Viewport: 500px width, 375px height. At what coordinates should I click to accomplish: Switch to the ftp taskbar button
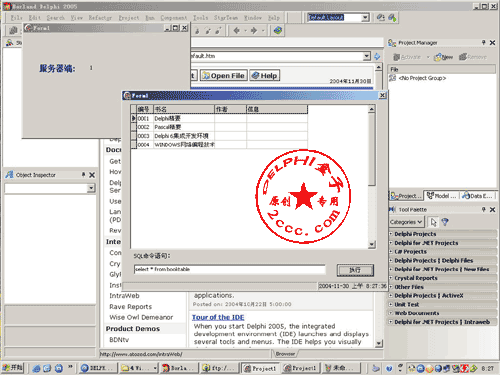(x=220, y=368)
